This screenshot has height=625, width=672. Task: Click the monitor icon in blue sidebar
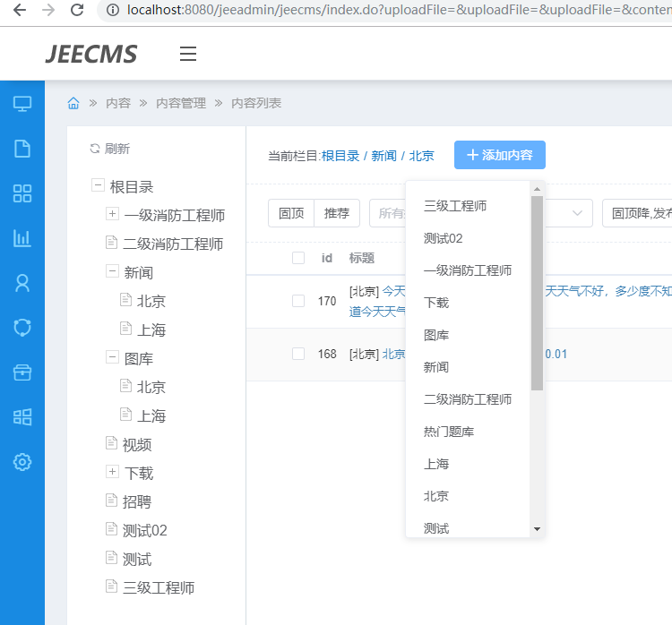pos(22,104)
